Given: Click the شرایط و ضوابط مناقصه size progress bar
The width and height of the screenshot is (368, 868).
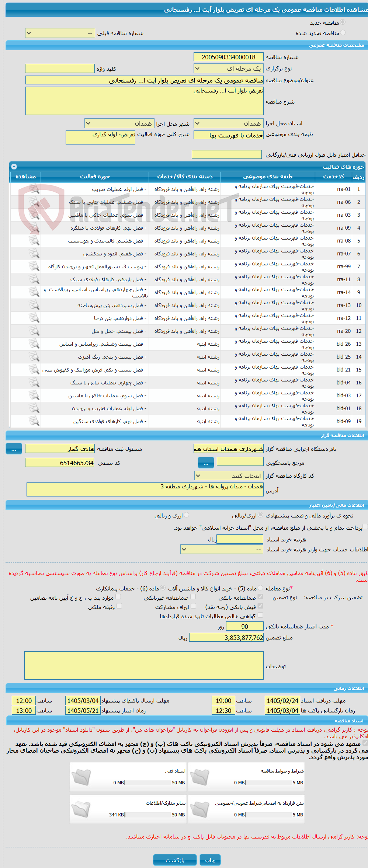Looking at the screenshot, I should click(x=269, y=782).
